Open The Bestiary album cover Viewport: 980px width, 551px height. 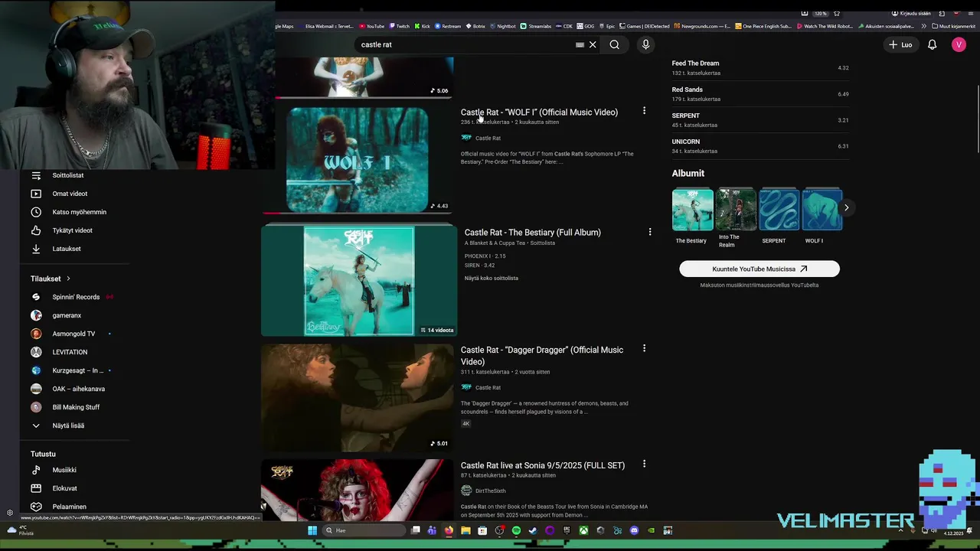692,210
